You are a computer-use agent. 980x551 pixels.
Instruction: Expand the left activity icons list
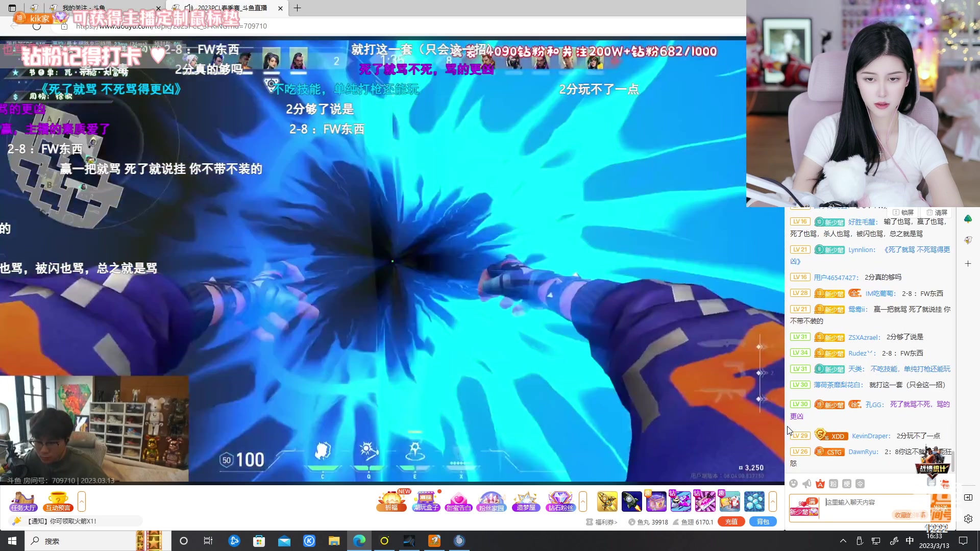click(x=82, y=501)
